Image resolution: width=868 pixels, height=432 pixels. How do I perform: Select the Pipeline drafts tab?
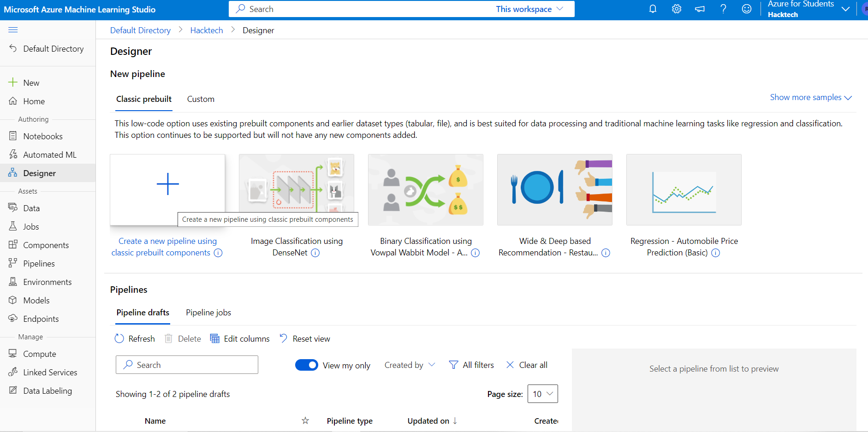tap(143, 313)
